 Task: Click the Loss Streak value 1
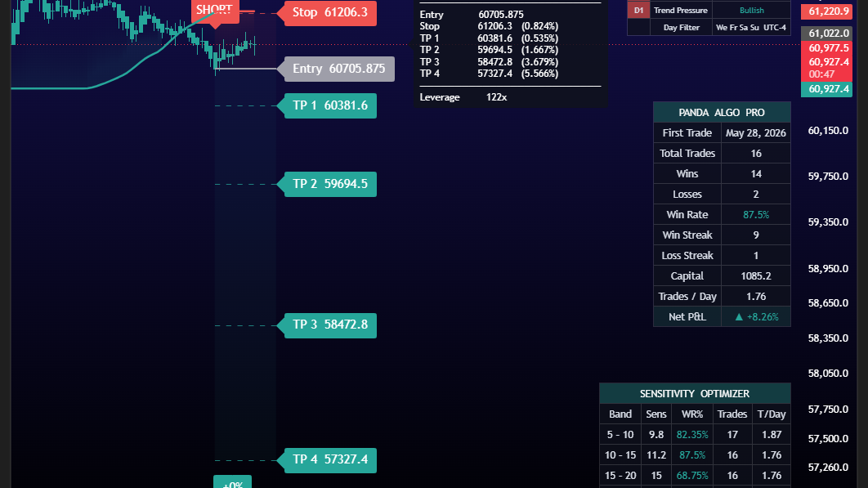(x=756, y=255)
